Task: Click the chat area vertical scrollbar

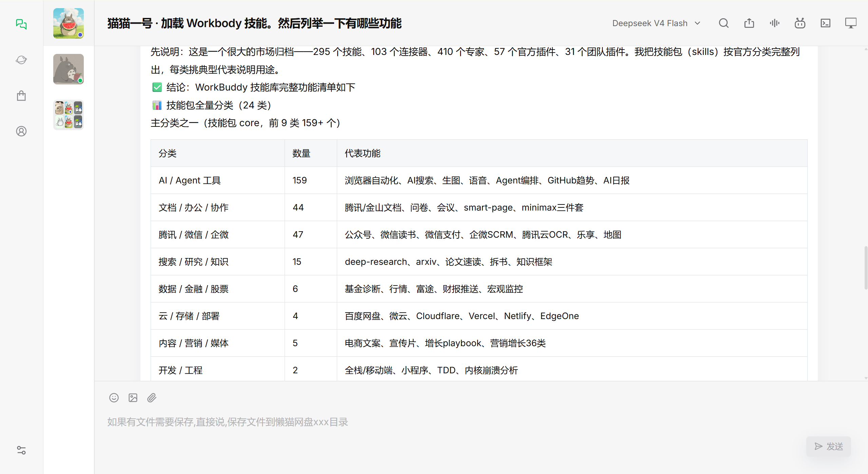Action: point(866,268)
